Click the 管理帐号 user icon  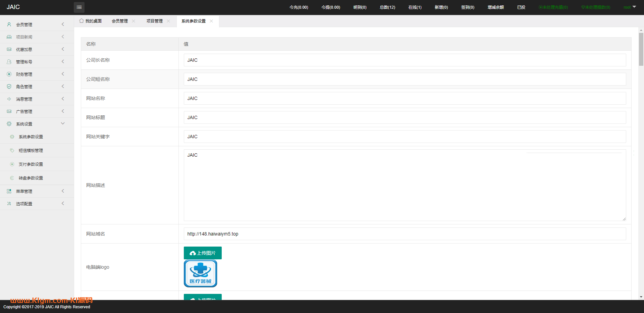click(9, 62)
